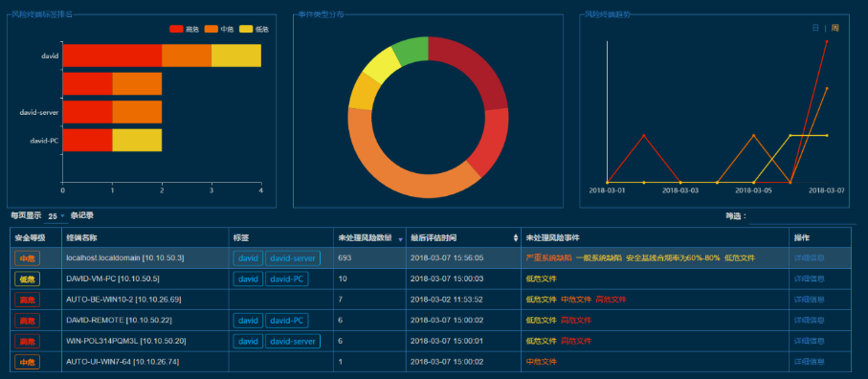This screenshot has width=868, height=379.
Task: Click terminal name DAVID-VM-PC [10.10.50.5]
Action: pyautogui.click(x=112, y=279)
